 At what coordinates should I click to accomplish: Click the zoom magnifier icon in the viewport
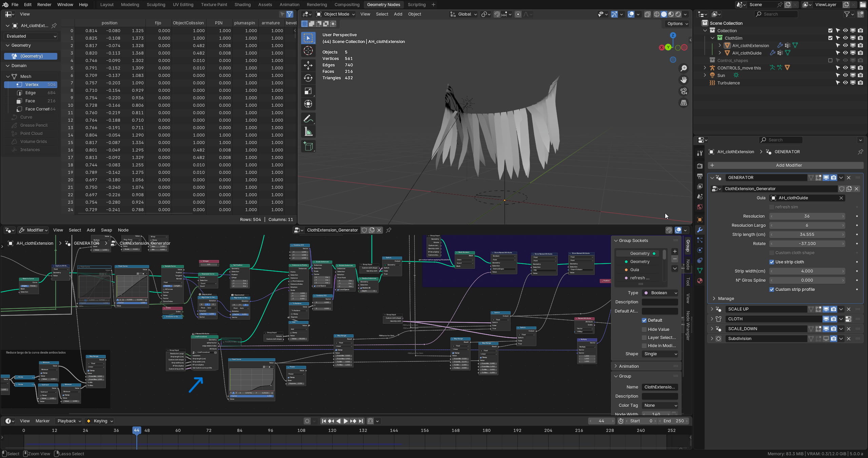[684, 68]
